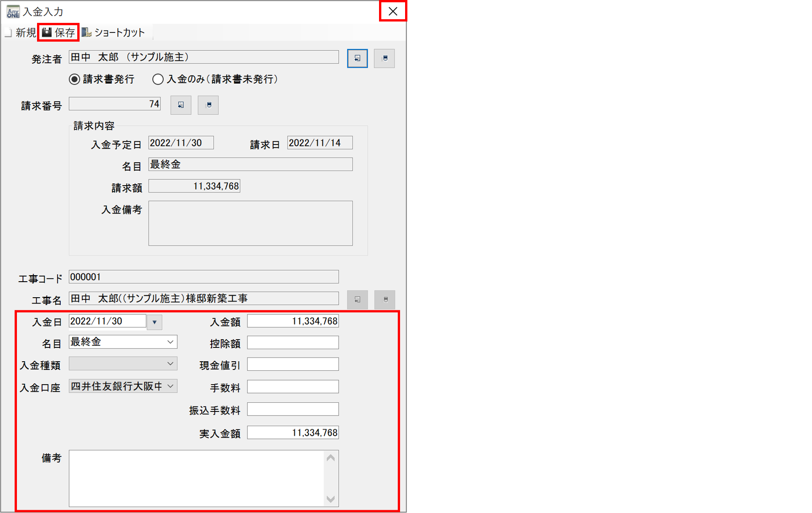Select 入金のみ(請求書未発行) radio option
Viewport: 812px width, 513px height.
[x=158, y=80]
